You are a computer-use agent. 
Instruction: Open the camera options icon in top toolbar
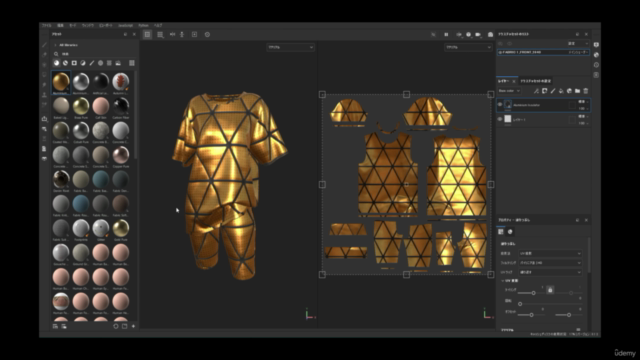[x=478, y=35]
